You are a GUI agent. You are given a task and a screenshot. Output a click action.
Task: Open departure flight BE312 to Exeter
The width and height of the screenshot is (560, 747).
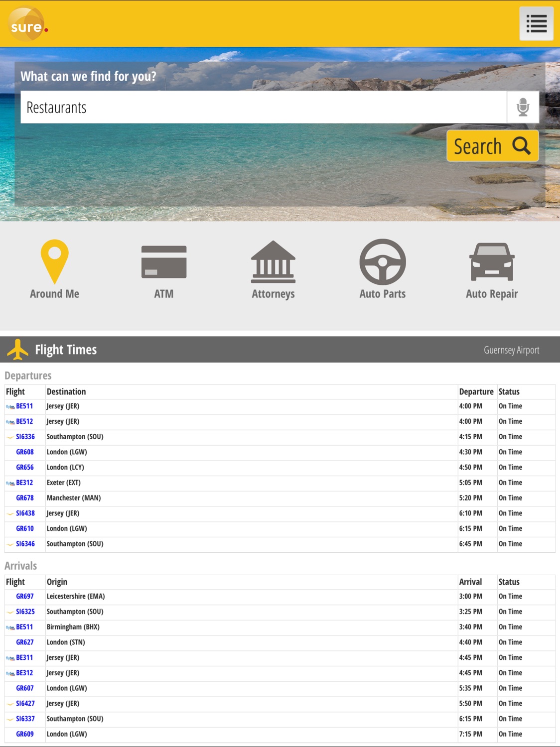click(24, 483)
